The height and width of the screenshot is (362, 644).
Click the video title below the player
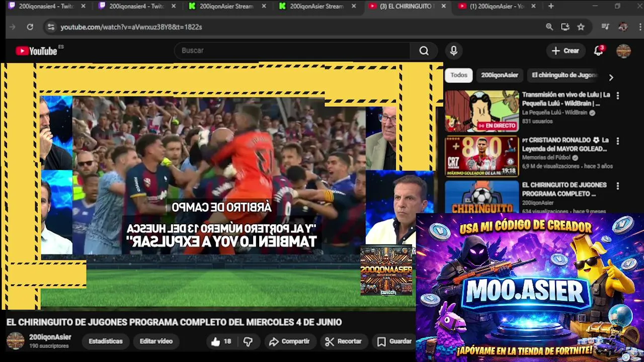point(174,322)
